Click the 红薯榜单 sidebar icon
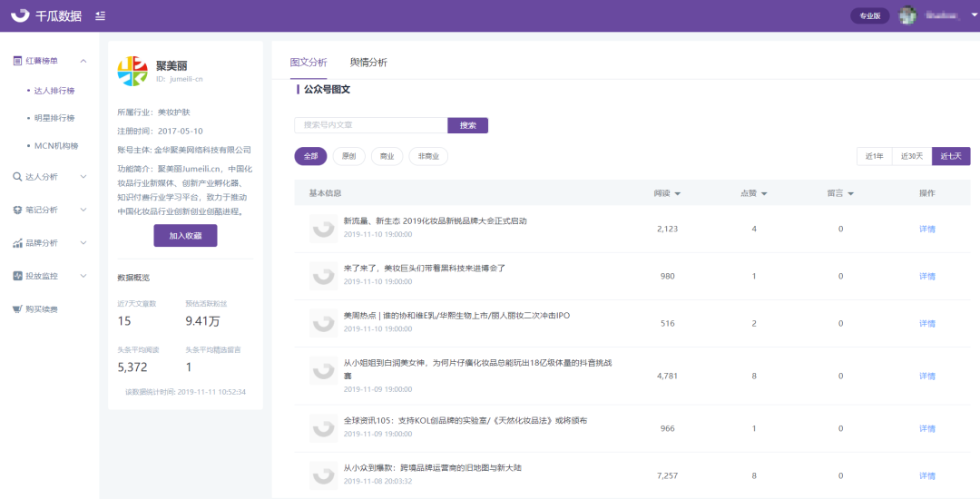This screenshot has width=980, height=499. [x=17, y=61]
